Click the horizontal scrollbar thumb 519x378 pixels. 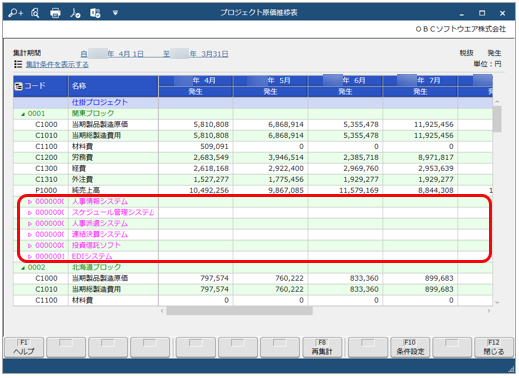pyautogui.click(x=239, y=311)
